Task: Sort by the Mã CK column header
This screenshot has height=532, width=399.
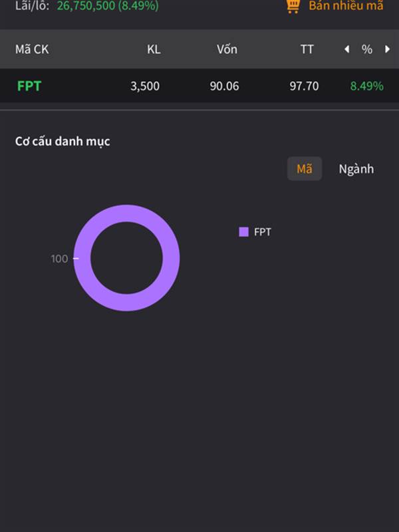Action: 32,49
